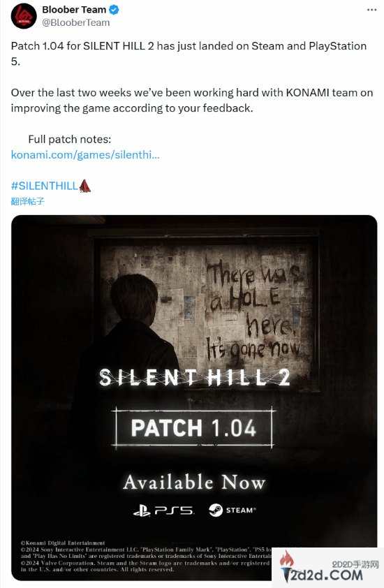Open the three-dot more options menu

tap(371, 10)
